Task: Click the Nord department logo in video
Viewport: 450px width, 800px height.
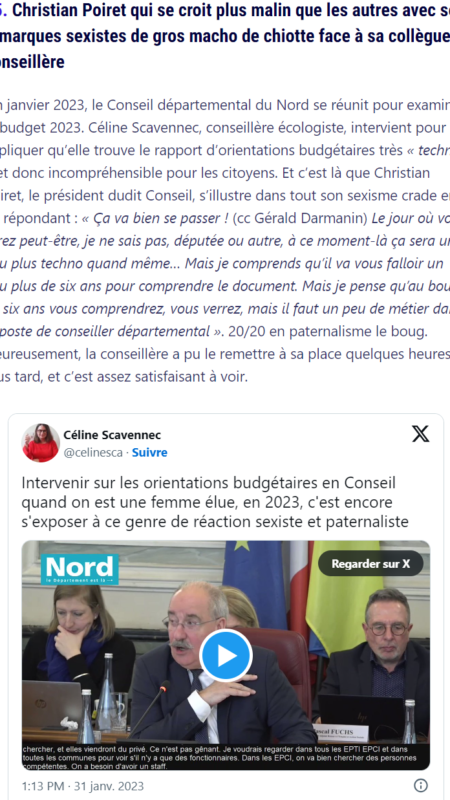Action: point(80,569)
